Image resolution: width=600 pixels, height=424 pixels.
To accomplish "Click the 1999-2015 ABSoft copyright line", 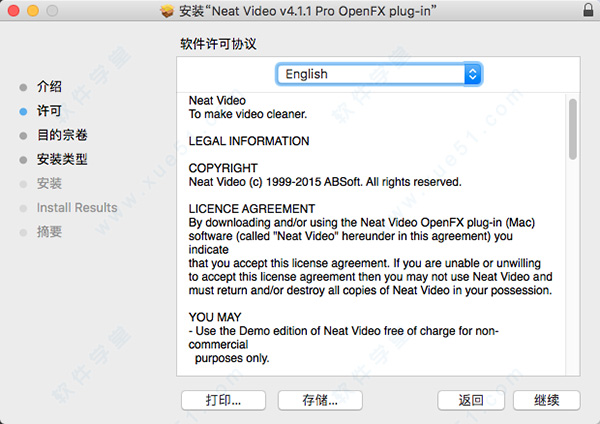I will [x=325, y=182].
